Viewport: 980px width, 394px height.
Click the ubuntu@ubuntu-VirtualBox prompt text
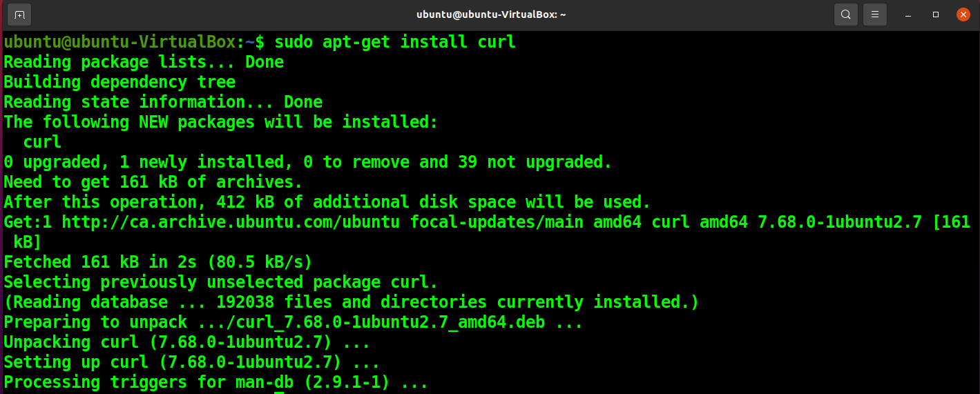[119, 42]
